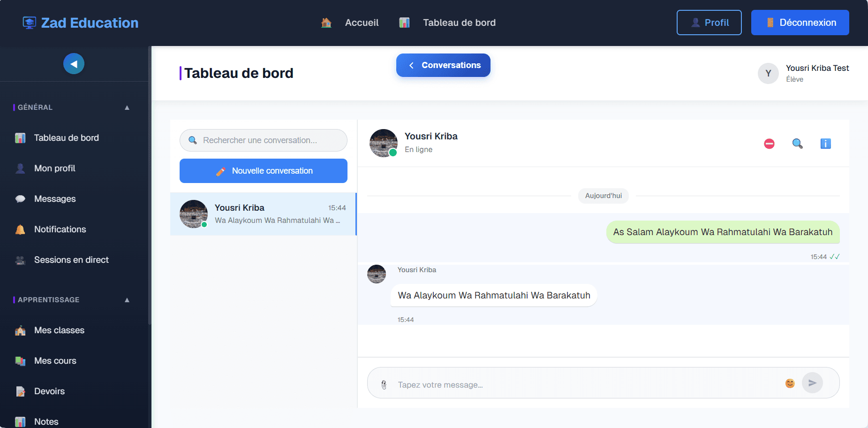Click the attachment paperclip icon

[x=384, y=385]
